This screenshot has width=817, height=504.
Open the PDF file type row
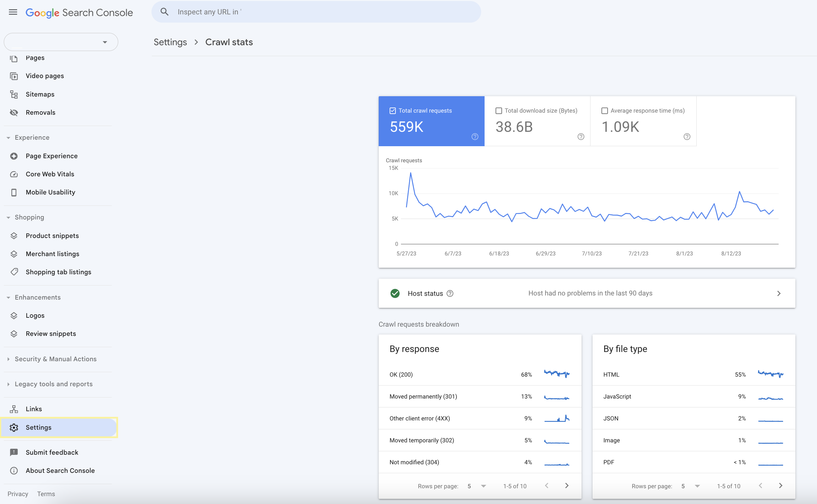coord(694,462)
